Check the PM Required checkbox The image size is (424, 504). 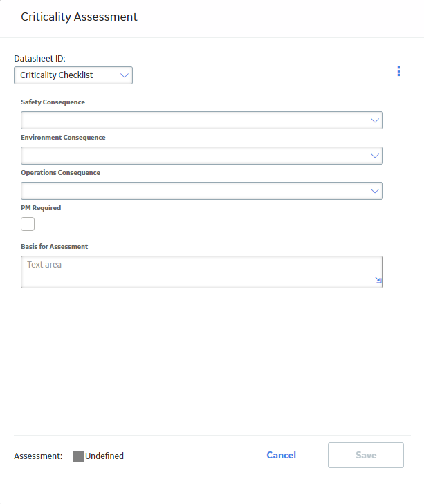[x=28, y=224]
